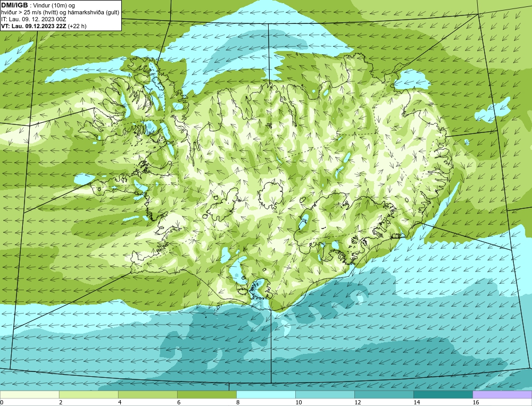532x406 pixels.
Task: Click the "Vindur (10m) og" label
Action: [x=54, y=5]
